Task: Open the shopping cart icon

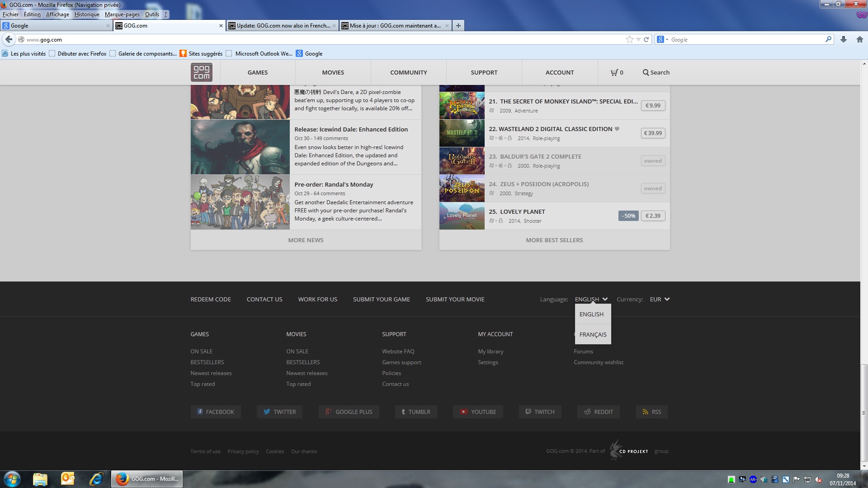Action: click(x=614, y=72)
